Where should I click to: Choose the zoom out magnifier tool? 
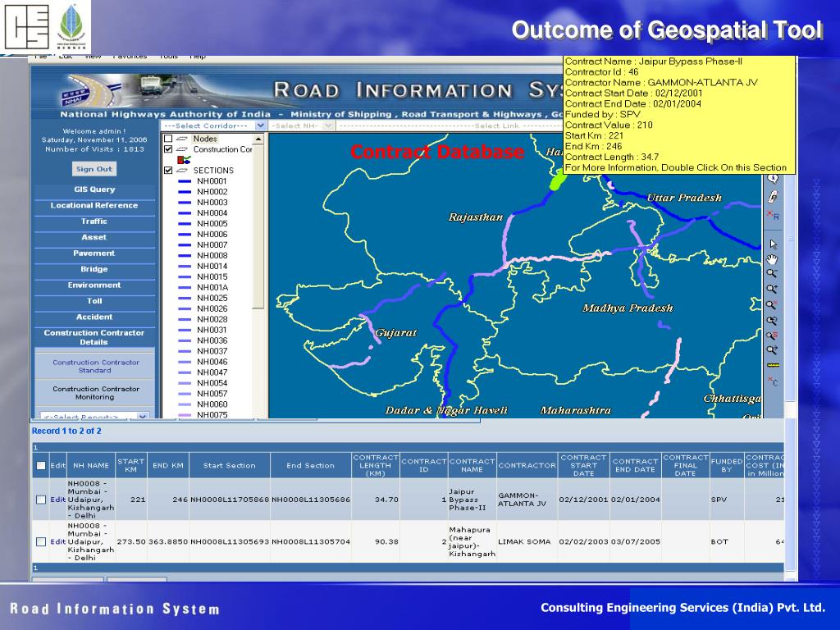coord(773,274)
